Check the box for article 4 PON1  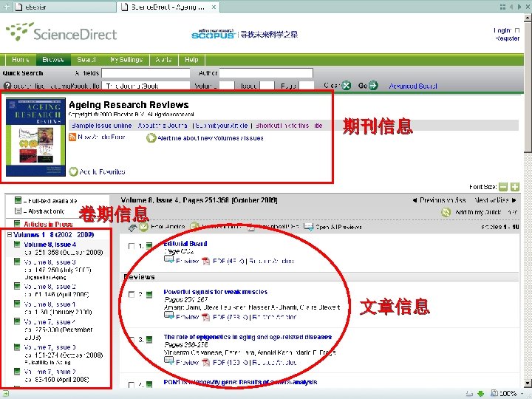pos(132,385)
